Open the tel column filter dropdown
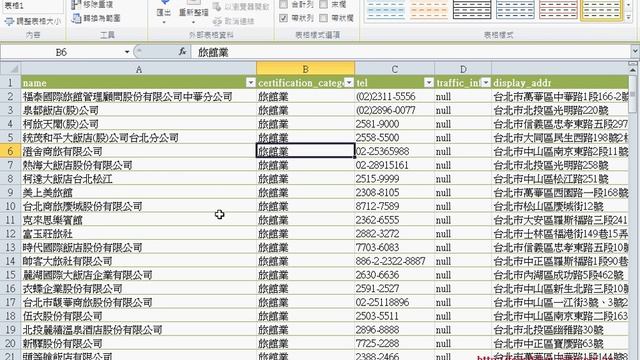The height and width of the screenshot is (360, 640). [429, 83]
